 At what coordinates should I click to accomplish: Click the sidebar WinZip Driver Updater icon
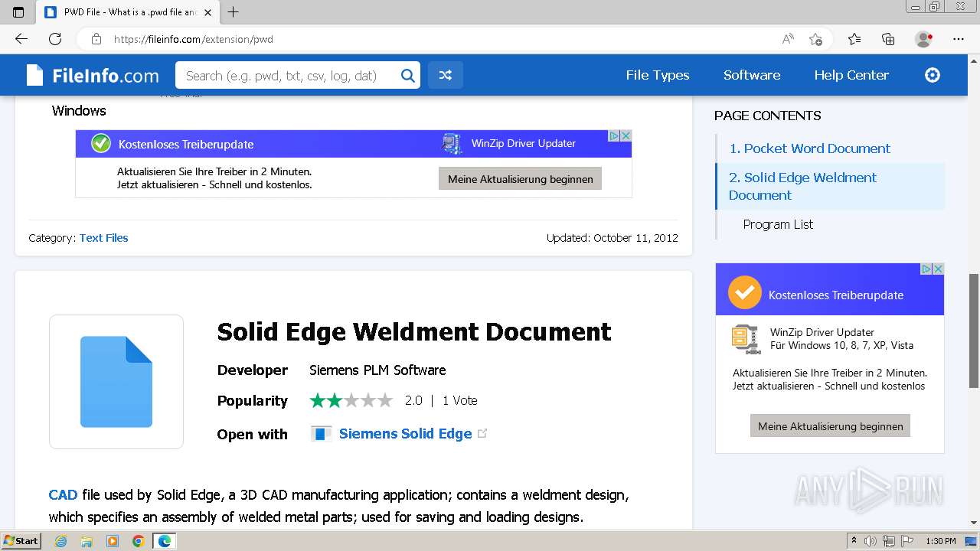pyautogui.click(x=745, y=339)
